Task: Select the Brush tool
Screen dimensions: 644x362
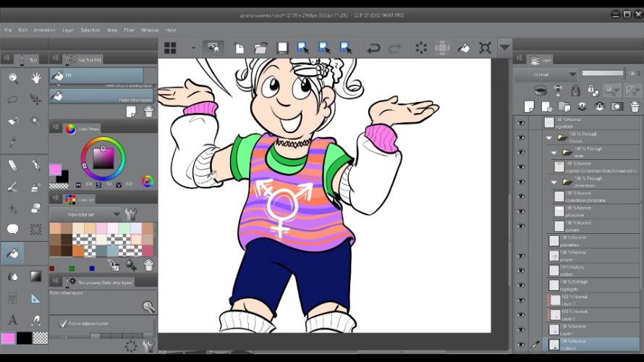Action: [x=13, y=187]
